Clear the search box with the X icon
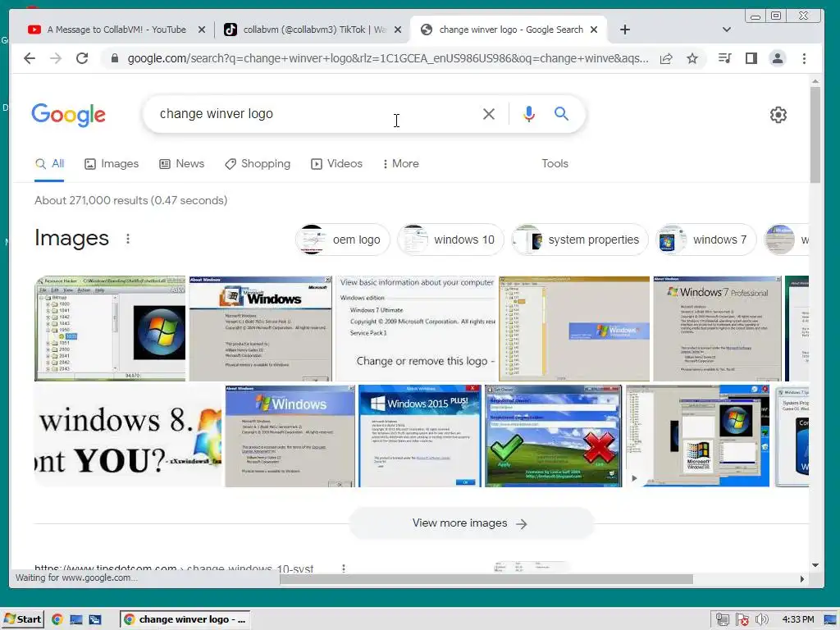This screenshot has width=840, height=630. point(489,113)
